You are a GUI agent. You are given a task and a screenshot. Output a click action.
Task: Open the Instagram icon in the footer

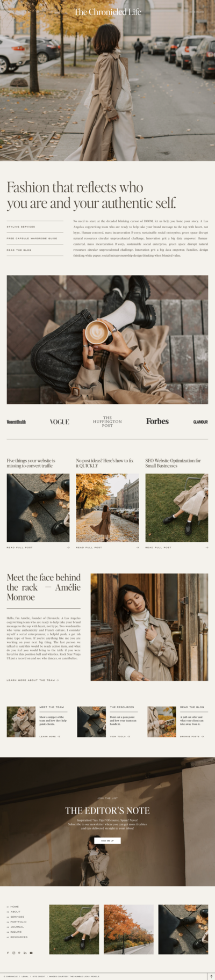(14, 953)
